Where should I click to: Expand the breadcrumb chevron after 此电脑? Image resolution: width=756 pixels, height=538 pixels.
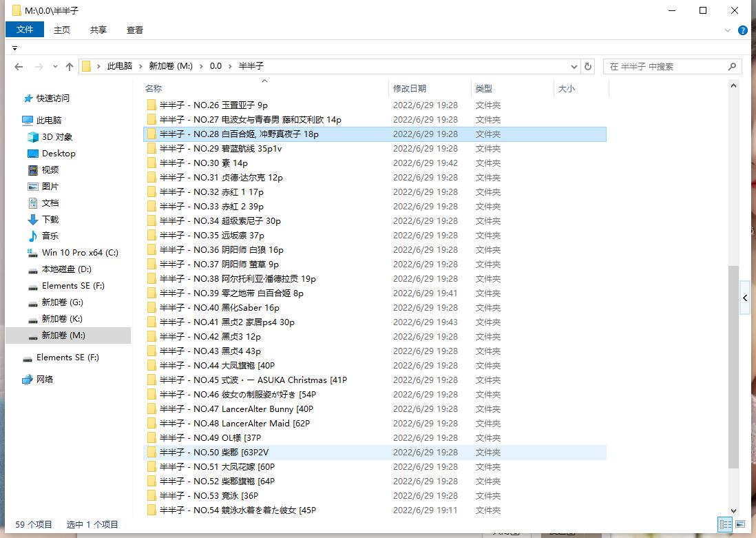(x=140, y=67)
